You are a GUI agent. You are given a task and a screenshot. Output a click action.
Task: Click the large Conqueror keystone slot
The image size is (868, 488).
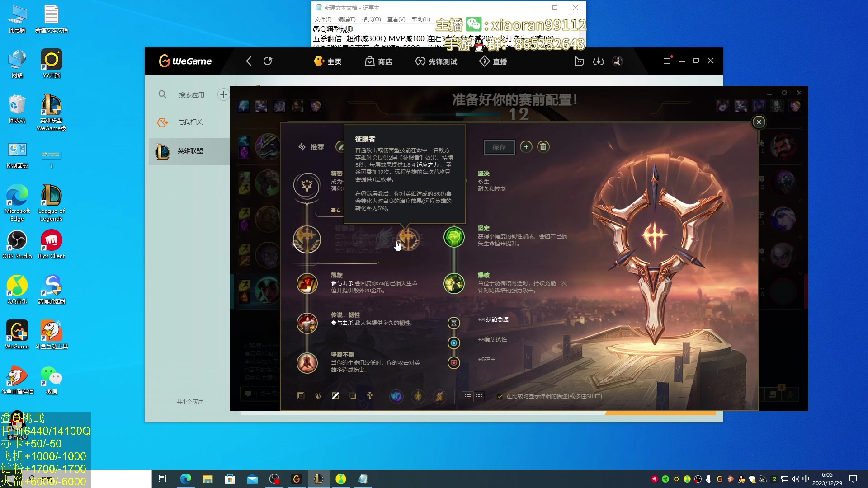307,239
